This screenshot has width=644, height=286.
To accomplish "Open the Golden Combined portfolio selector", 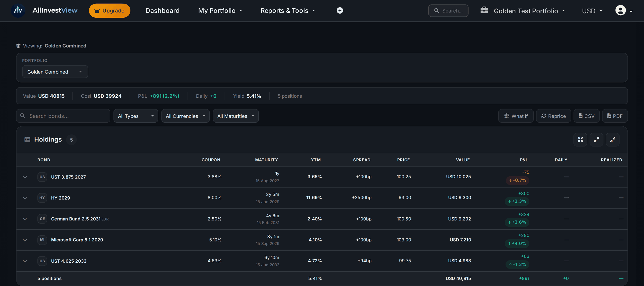I will (x=55, y=72).
